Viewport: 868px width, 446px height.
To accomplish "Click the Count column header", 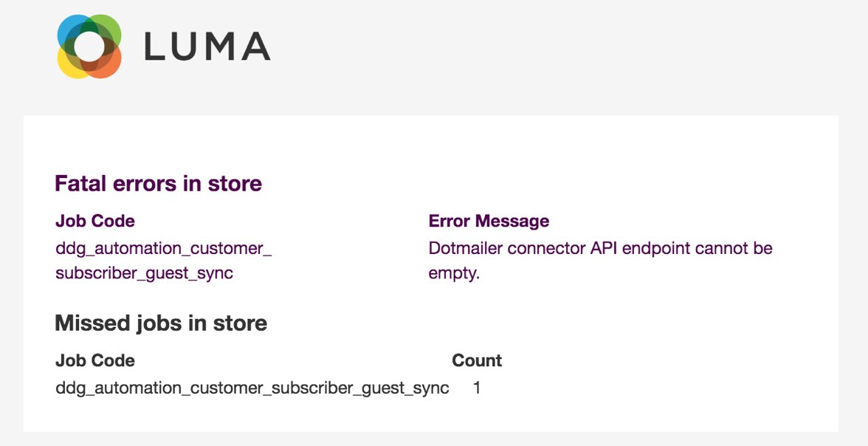I will [477, 360].
